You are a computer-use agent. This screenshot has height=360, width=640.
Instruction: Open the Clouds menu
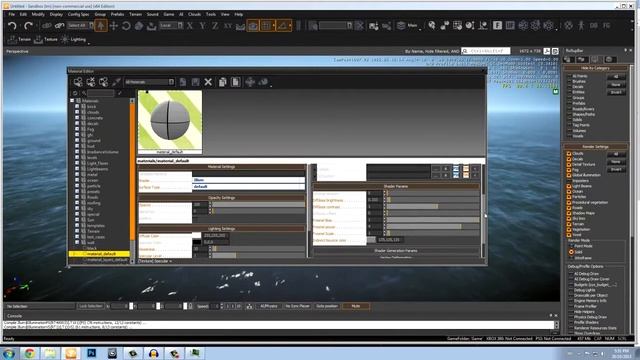tap(194, 14)
